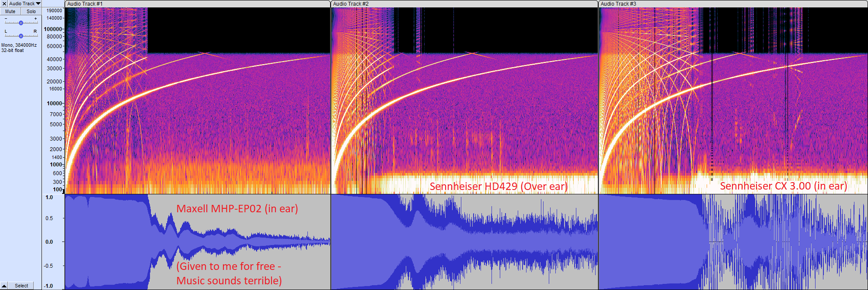Close the audio track with X button
Screen dimensions: 868x290
tap(4, 3)
